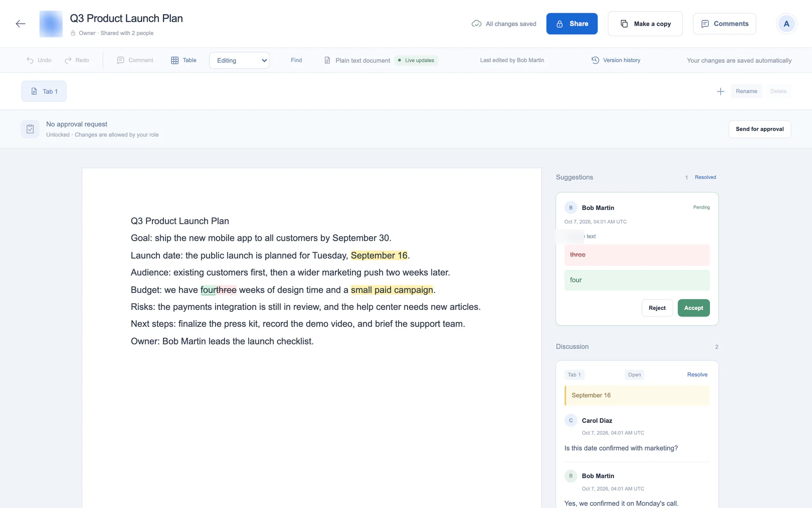The image size is (812, 508).
Task: Open Version history
Action: (x=616, y=60)
